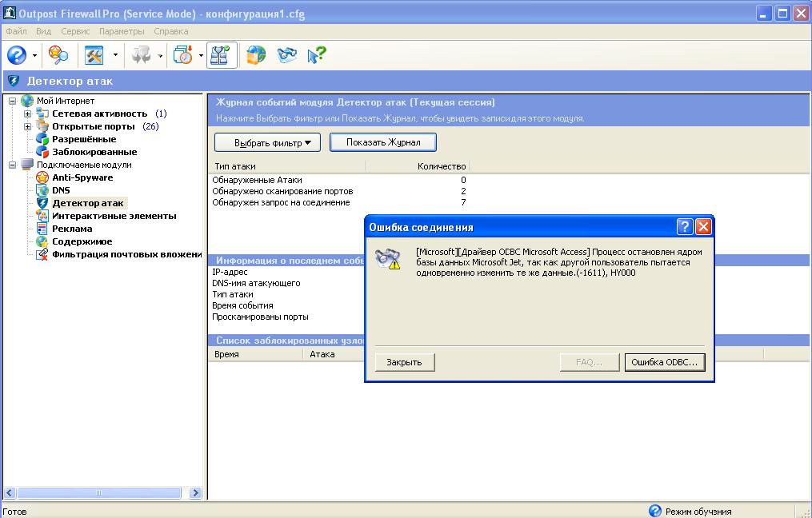The image size is (812, 518).
Task: Open the Справка menu
Action: click(x=171, y=31)
